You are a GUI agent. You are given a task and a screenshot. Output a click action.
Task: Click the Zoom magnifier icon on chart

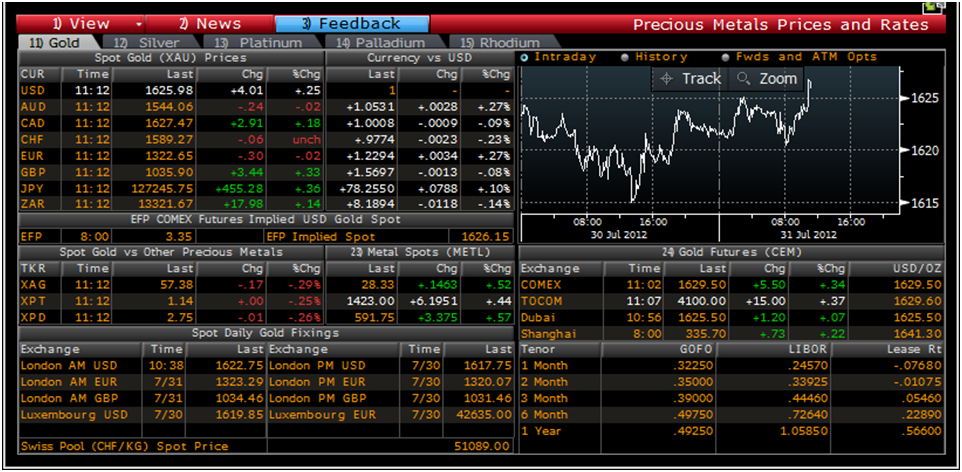click(744, 79)
